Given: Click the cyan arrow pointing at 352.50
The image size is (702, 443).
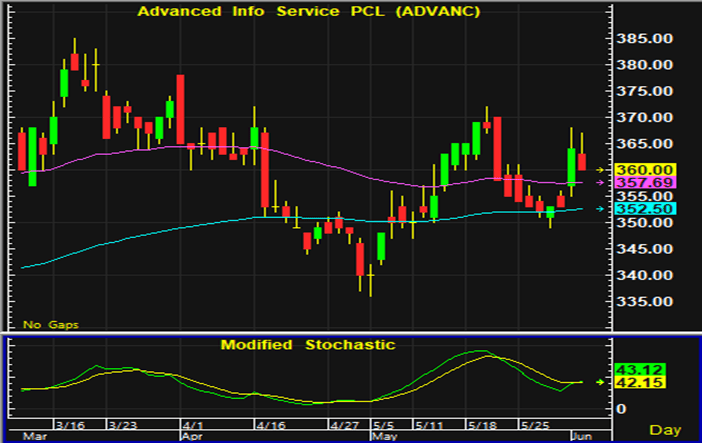Looking at the screenshot, I should tap(600, 209).
